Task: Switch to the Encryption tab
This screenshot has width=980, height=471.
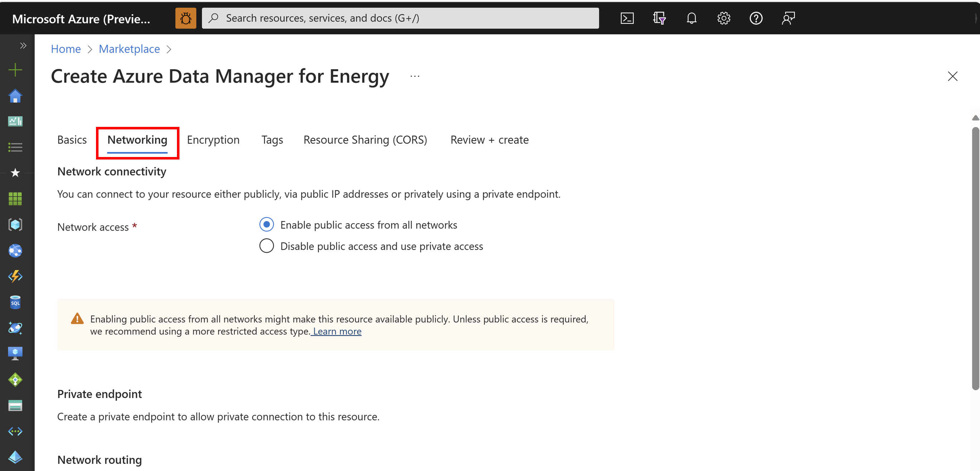Action: [x=213, y=140]
